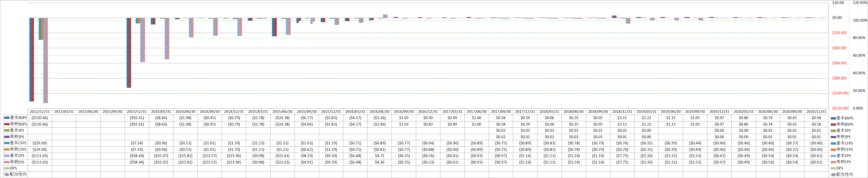Click the 希釈EPS entry in the chart legend
The image size is (868, 178).
tap(841, 162)
